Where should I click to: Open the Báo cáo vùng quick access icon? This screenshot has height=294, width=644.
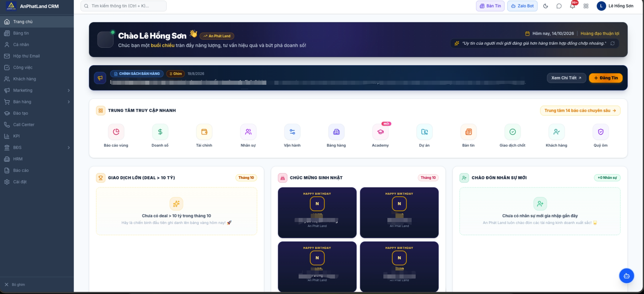coord(116,132)
